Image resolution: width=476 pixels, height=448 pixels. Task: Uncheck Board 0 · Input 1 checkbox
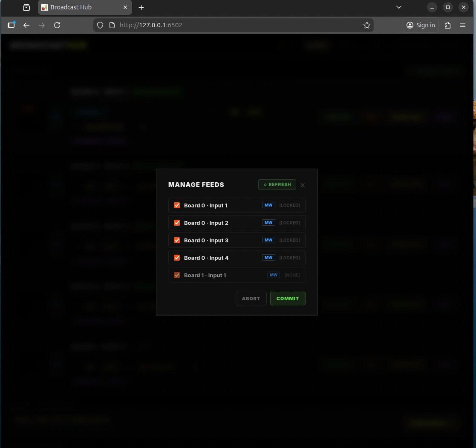coord(177,206)
